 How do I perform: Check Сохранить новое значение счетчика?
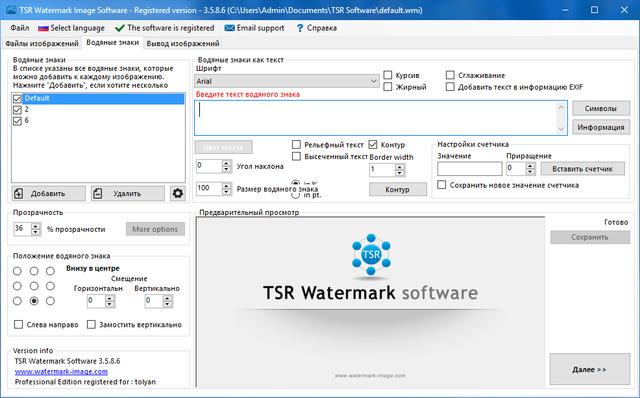[442, 185]
